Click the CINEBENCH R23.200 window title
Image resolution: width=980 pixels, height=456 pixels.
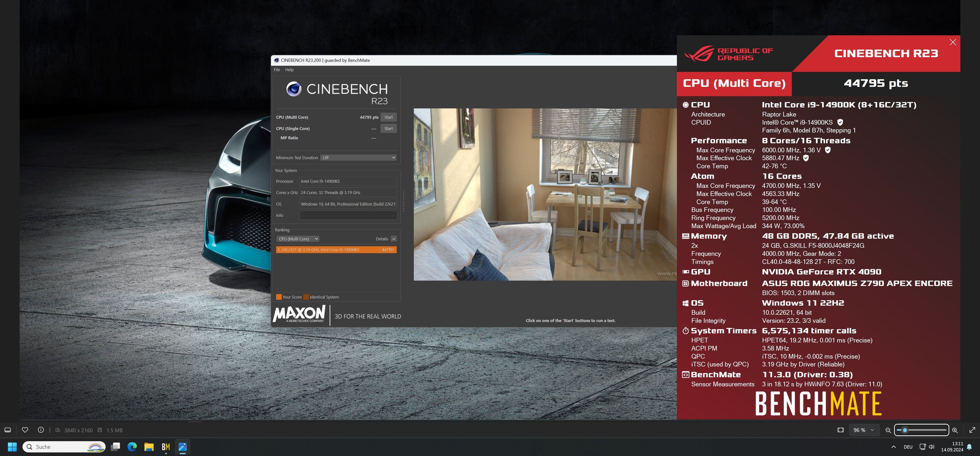pyautogui.click(x=325, y=60)
